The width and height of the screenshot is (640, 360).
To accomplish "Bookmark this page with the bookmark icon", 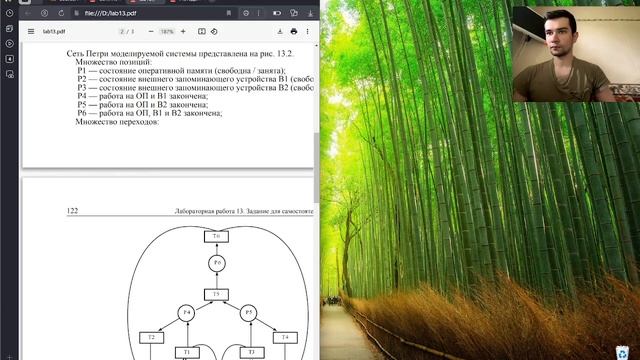I will tap(229, 13).
